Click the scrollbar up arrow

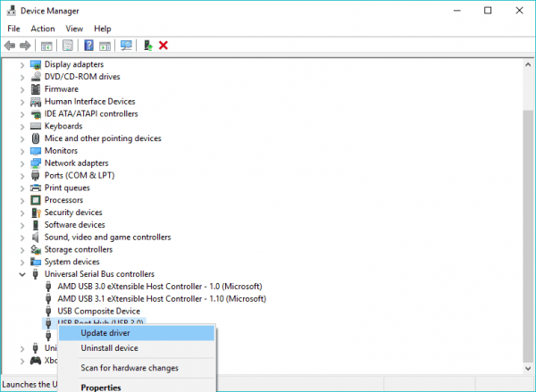[x=528, y=64]
